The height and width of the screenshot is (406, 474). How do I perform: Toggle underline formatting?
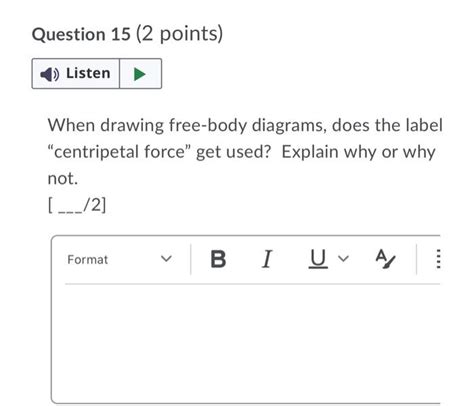coord(318,259)
